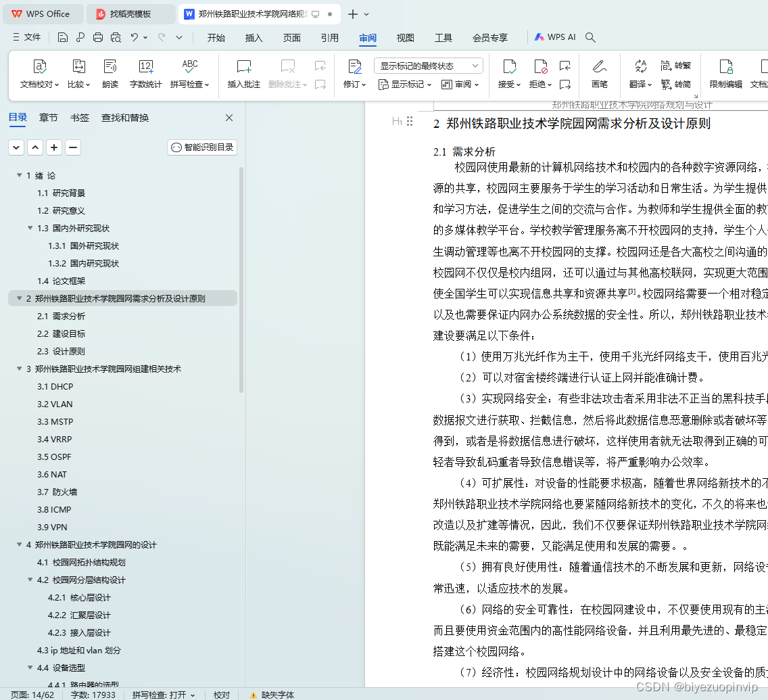Switch to the 引用 tab
Image resolution: width=768 pixels, height=700 pixels.
pos(330,38)
